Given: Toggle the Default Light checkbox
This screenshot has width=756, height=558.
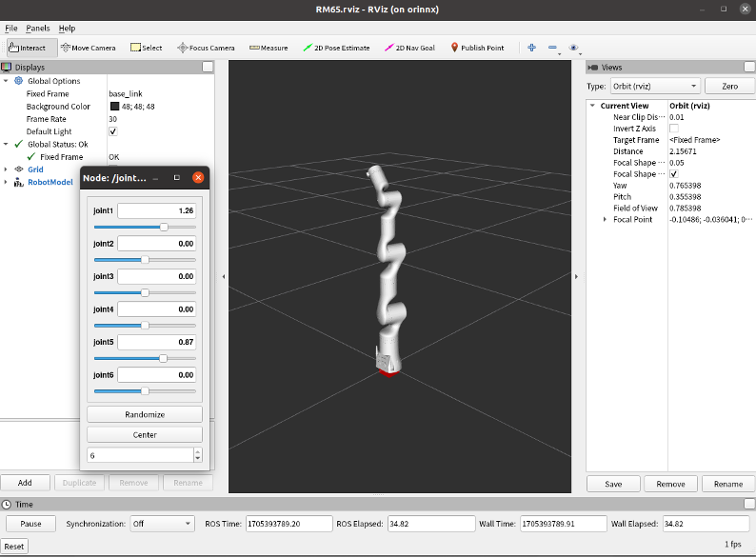Looking at the screenshot, I should click(x=113, y=131).
